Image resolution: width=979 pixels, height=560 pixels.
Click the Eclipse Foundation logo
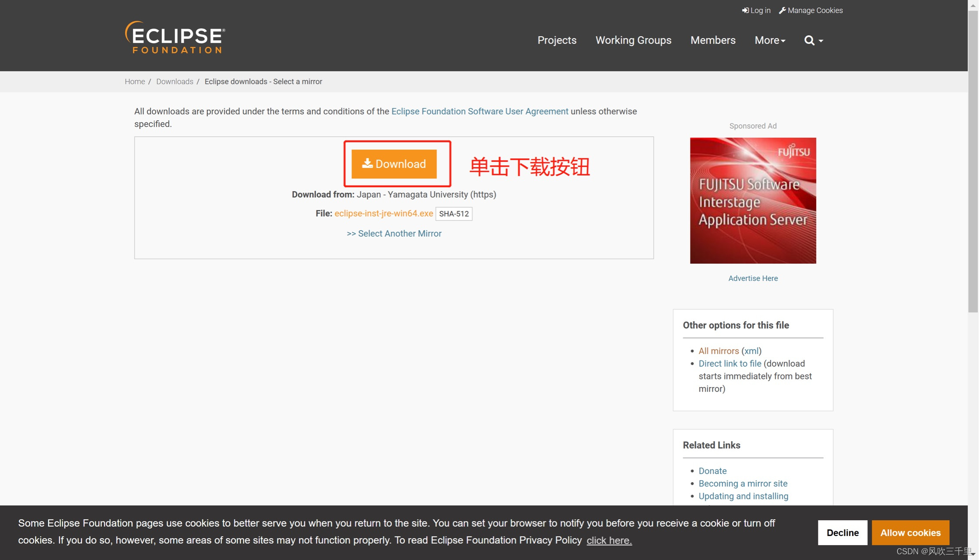click(175, 37)
